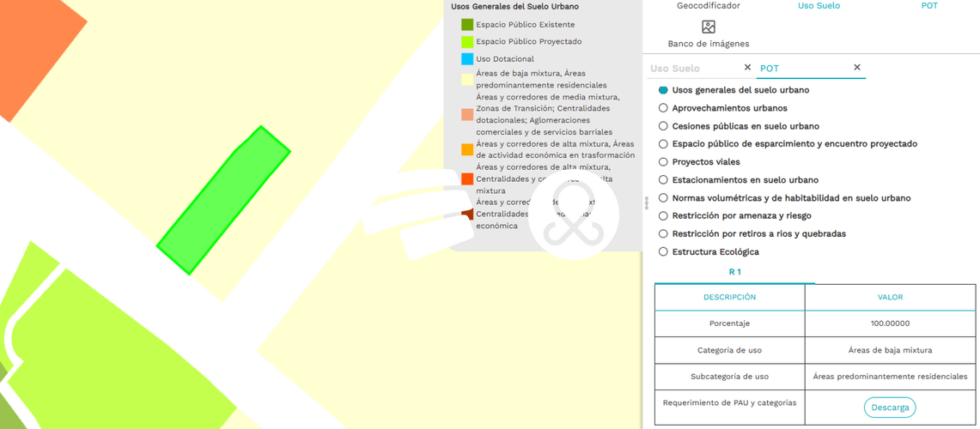Open the Geocodificador tool

click(x=708, y=6)
